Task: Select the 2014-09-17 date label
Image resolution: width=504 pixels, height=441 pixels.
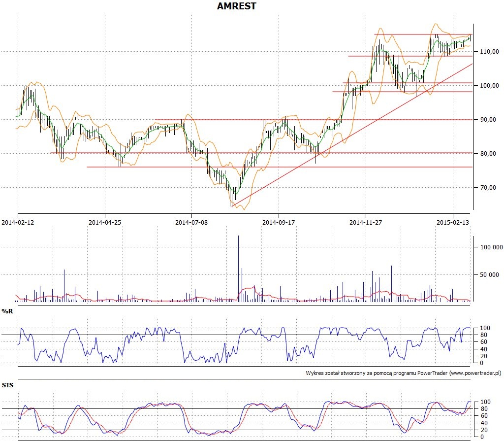Action: click(279, 222)
